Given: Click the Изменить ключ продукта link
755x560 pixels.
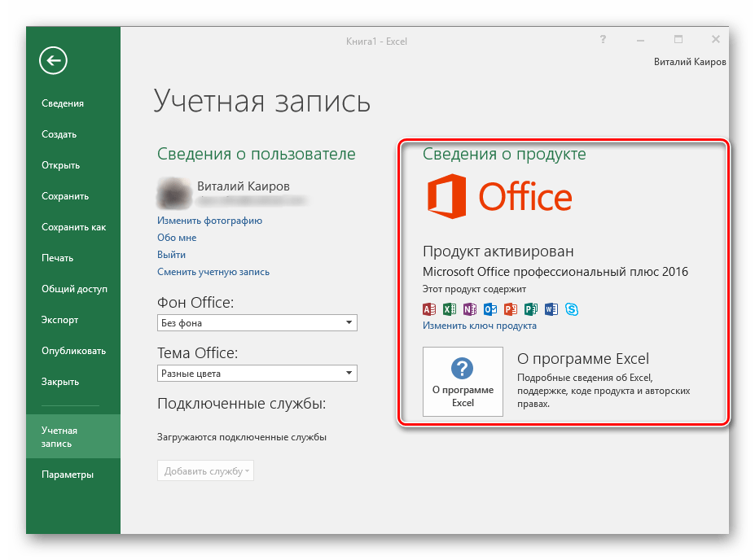Looking at the screenshot, I should tap(479, 326).
